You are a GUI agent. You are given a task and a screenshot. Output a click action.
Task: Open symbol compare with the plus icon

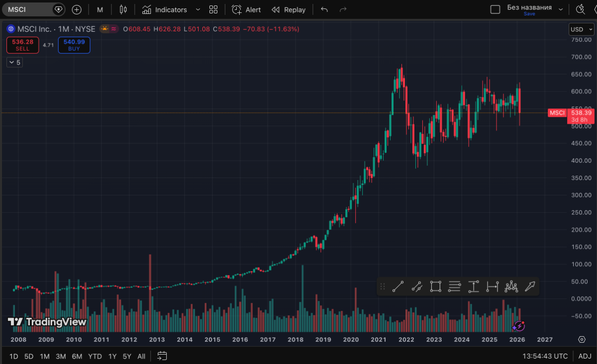[76, 9]
